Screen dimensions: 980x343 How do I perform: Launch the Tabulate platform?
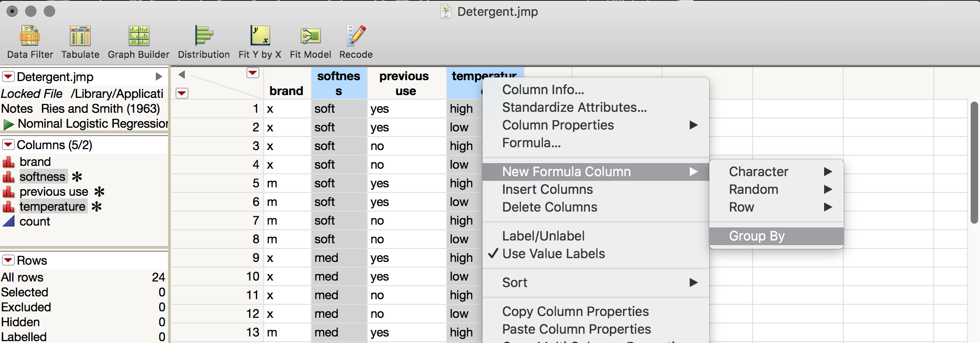(x=80, y=41)
